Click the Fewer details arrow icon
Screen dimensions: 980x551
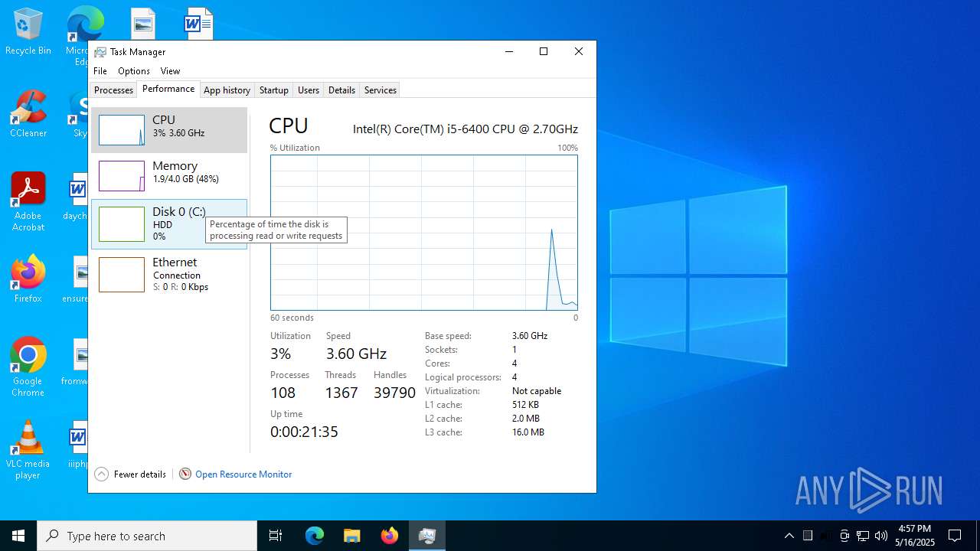(101, 474)
